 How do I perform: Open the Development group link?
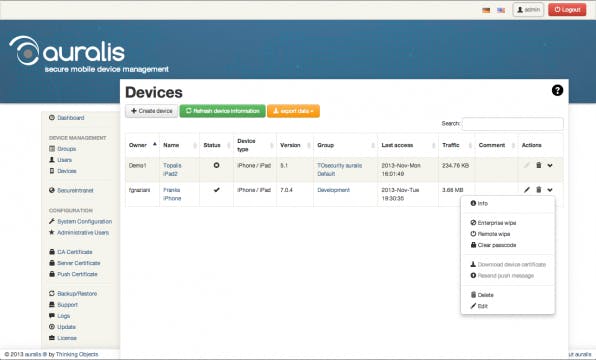(333, 190)
